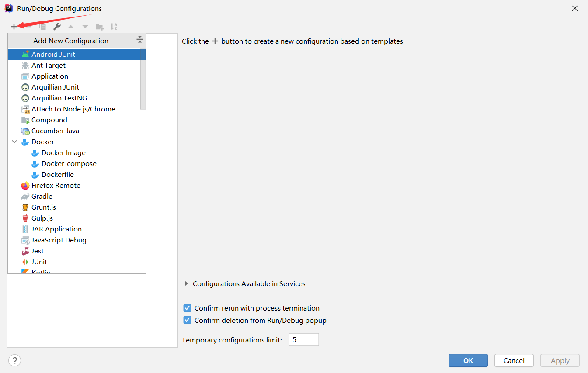Viewport: 588px width, 373px height.
Task: Click the plus Add New Configuration toolbar button
Action: click(x=14, y=27)
